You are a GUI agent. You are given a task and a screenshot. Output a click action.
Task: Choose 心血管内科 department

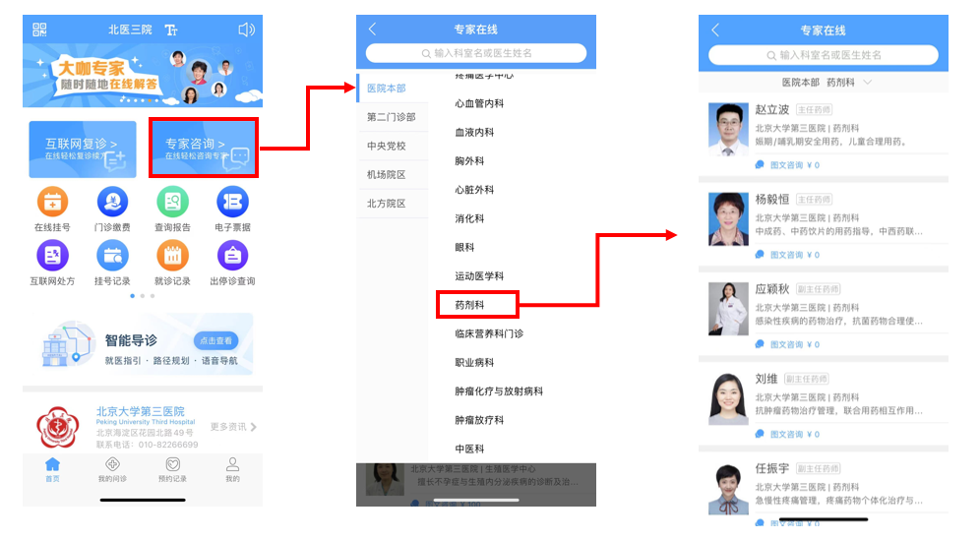coord(479,103)
